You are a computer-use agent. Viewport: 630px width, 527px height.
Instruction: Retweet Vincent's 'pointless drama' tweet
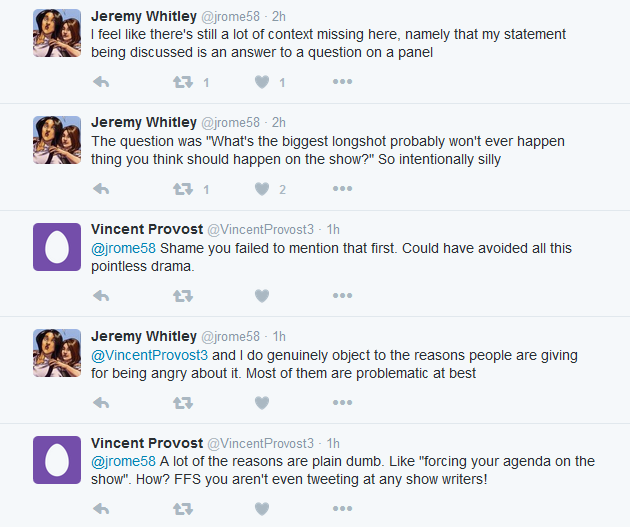coord(182,296)
